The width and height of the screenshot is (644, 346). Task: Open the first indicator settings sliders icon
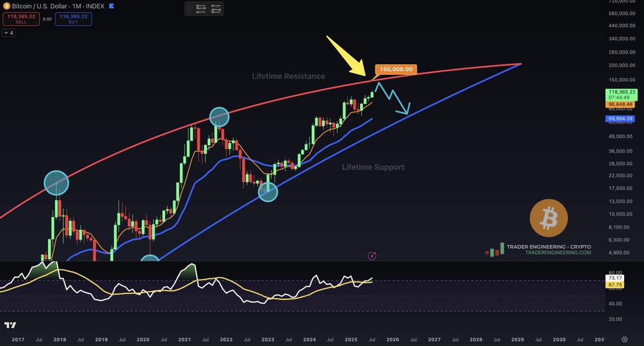201,9
